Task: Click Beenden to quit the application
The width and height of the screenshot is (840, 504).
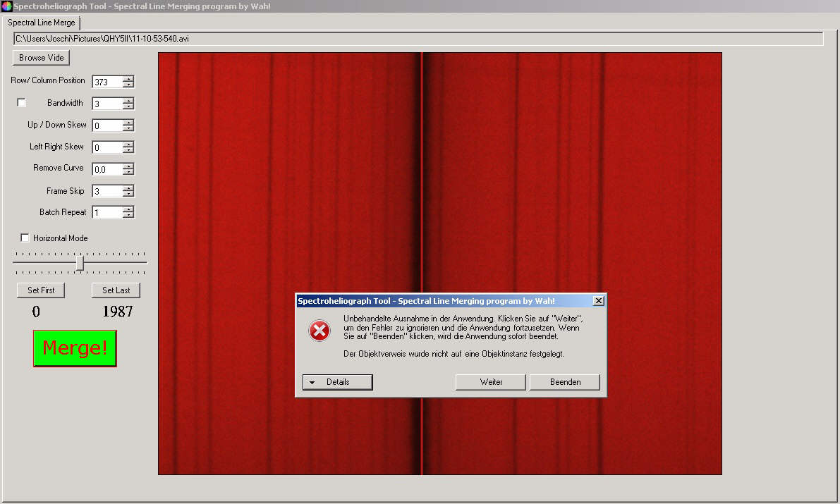Action: [565, 382]
